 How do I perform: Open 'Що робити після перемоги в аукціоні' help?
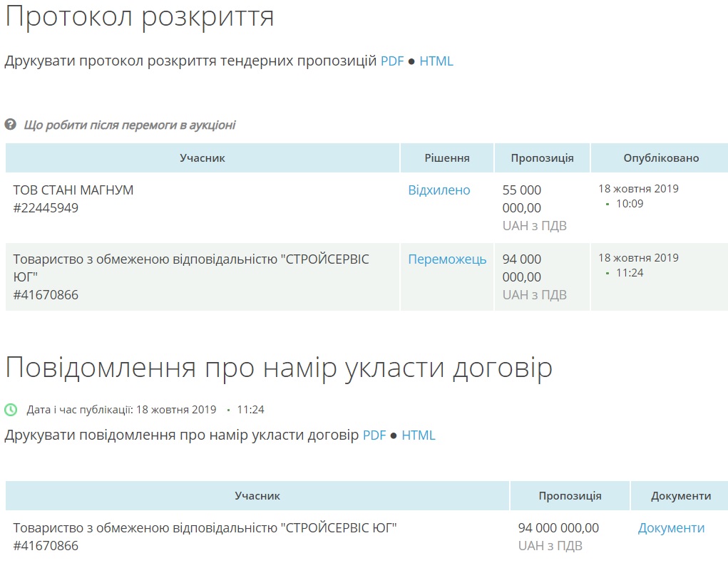pyautogui.click(x=129, y=125)
